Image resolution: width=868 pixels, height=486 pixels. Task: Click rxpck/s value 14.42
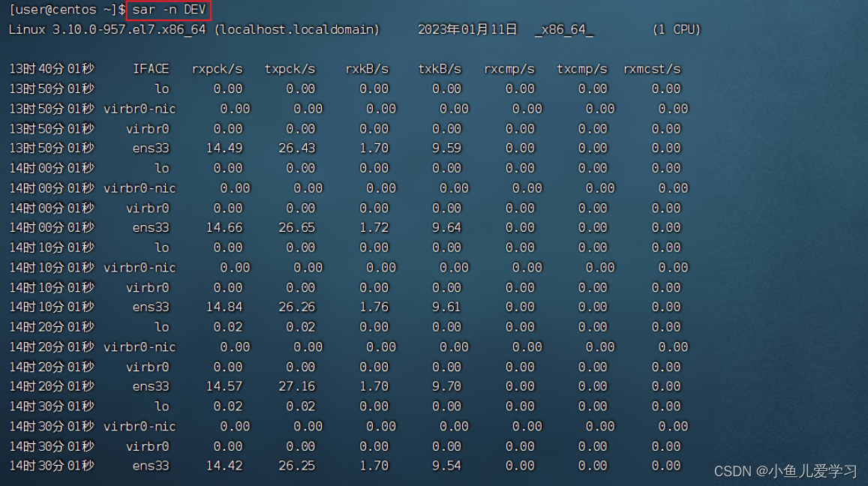[x=224, y=466]
